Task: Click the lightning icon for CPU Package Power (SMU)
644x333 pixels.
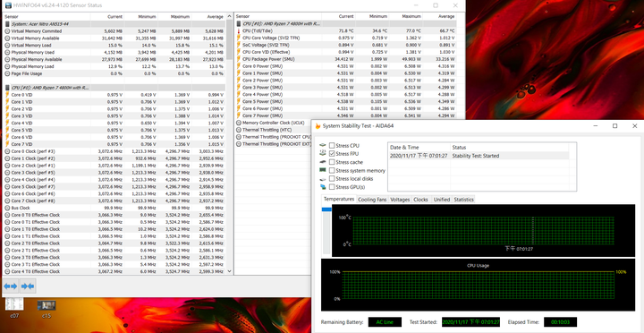Action: pyautogui.click(x=239, y=59)
